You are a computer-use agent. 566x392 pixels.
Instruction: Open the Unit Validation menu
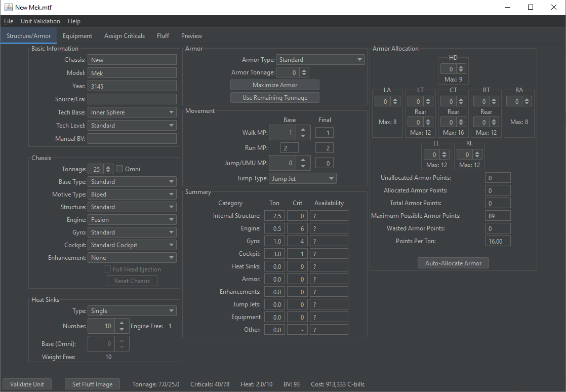[40, 21]
